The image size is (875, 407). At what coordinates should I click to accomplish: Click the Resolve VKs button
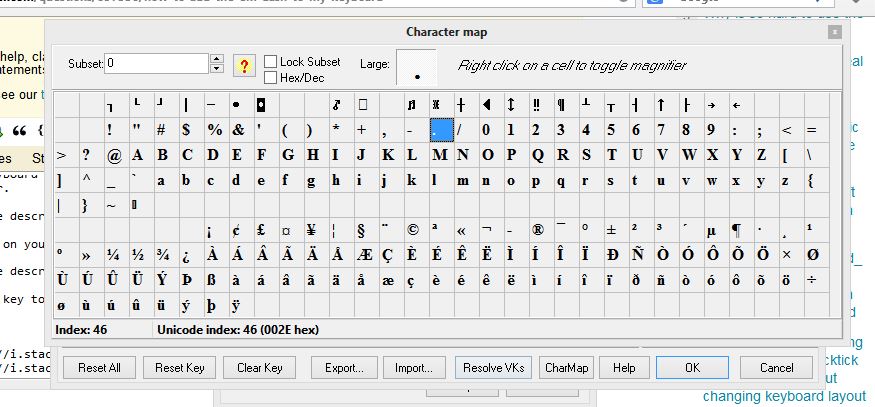coord(493,368)
